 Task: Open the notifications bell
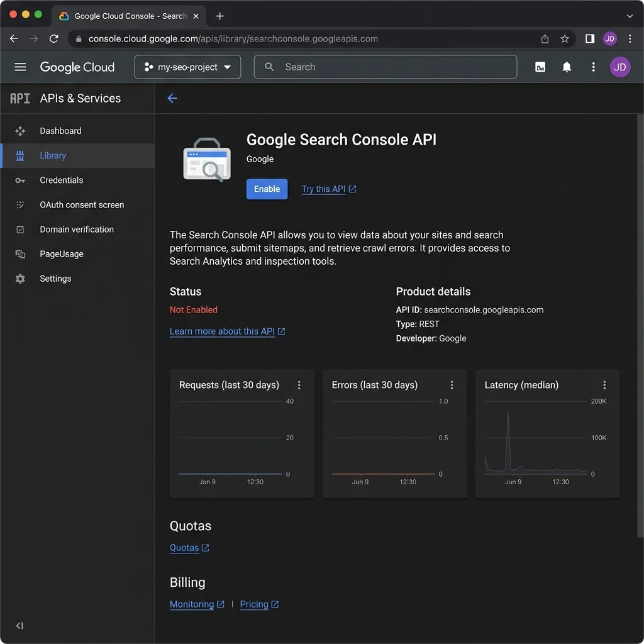pyautogui.click(x=567, y=67)
